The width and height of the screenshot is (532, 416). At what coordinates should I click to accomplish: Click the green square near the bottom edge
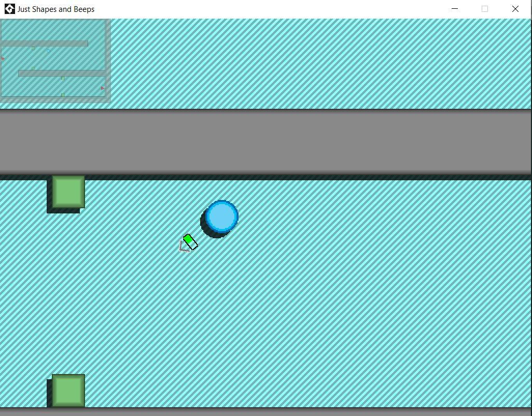pyautogui.click(x=68, y=391)
